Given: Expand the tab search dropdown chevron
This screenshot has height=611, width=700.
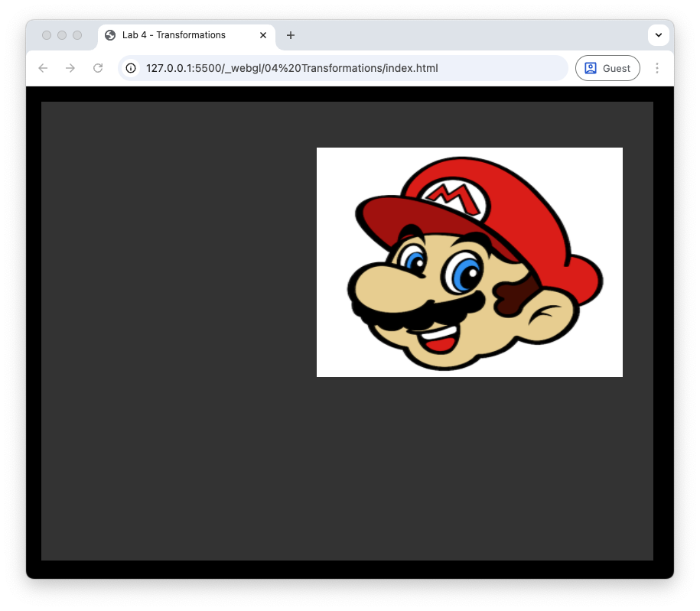Looking at the screenshot, I should point(658,35).
